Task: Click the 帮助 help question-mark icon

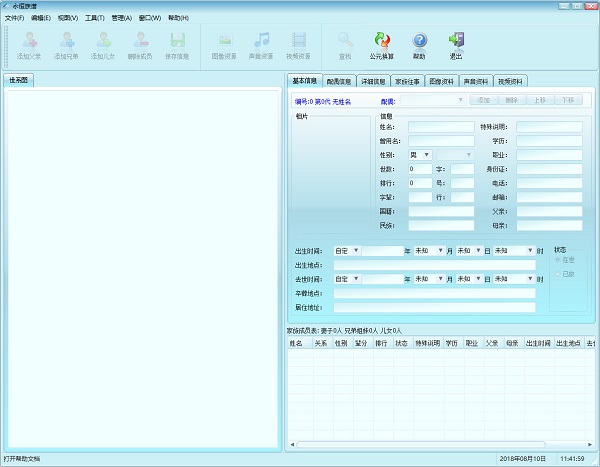Action: pyautogui.click(x=419, y=41)
